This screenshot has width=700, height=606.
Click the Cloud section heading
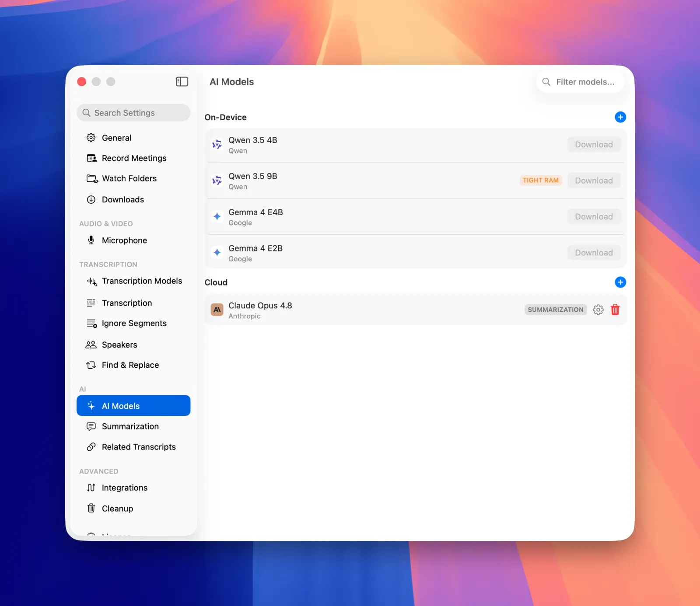coord(216,282)
